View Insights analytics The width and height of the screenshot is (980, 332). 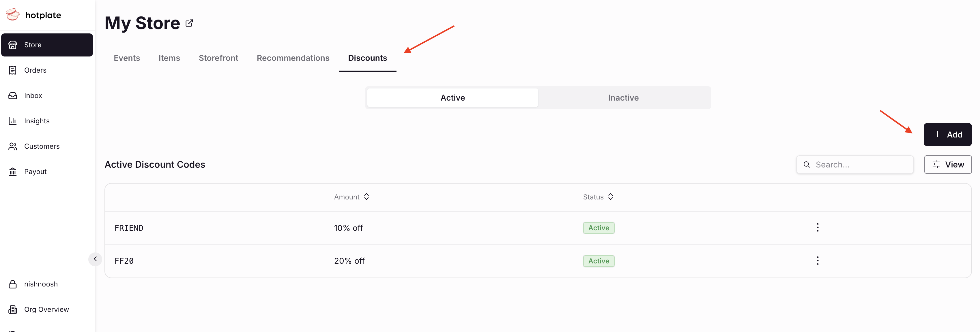coord(37,121)
